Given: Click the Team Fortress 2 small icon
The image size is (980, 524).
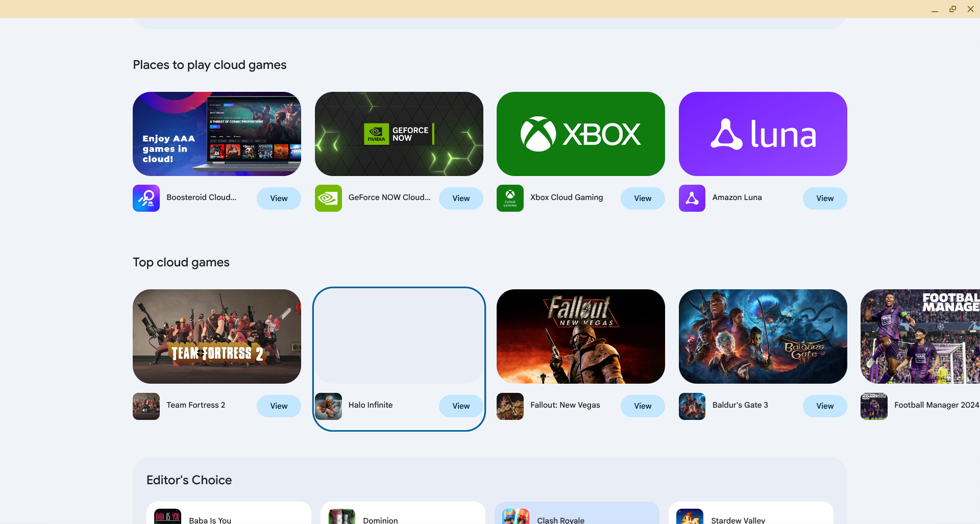Looking at the screenshot, I should point(146,406).
